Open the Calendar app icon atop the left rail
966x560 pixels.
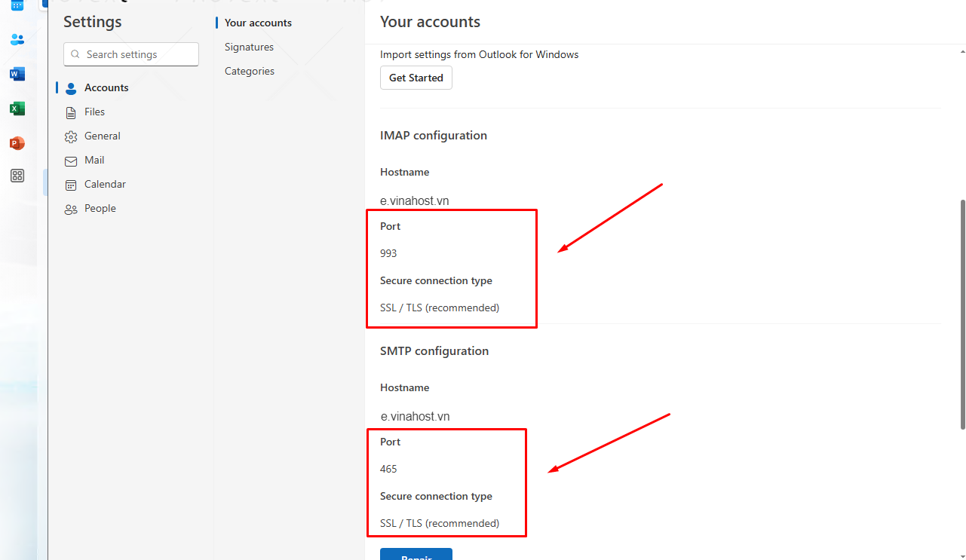(17, 5)
